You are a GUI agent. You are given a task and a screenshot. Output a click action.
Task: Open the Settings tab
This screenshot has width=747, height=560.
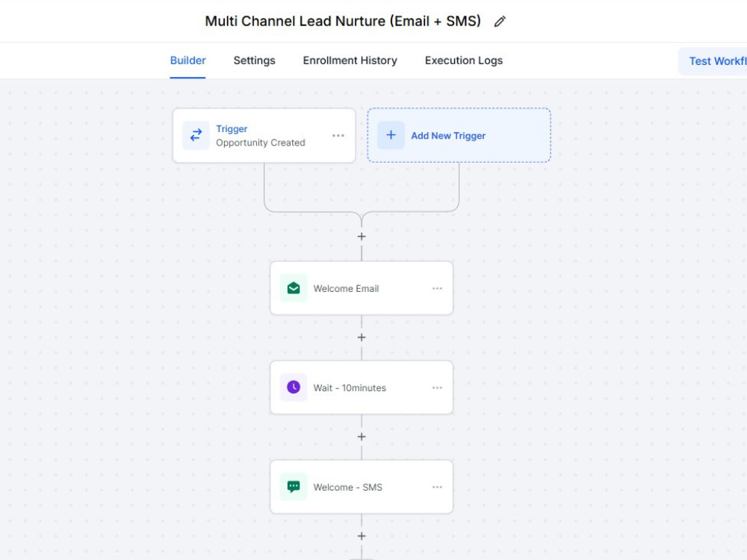[x=255, y=60]
